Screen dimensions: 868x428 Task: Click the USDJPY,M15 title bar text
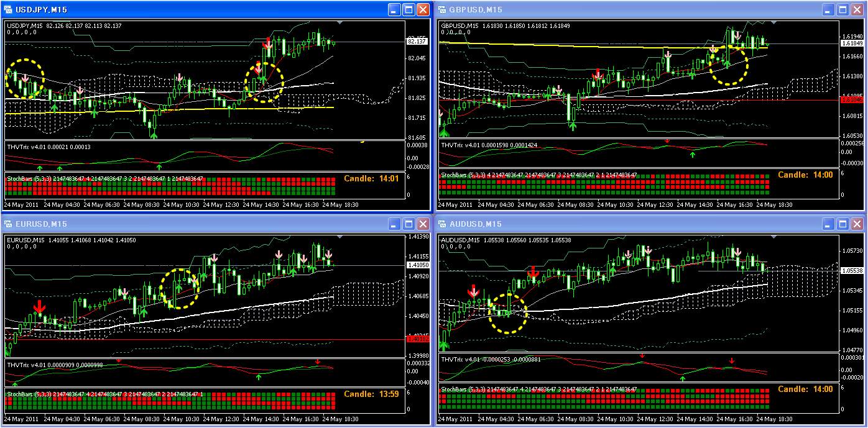pos(42,9)
